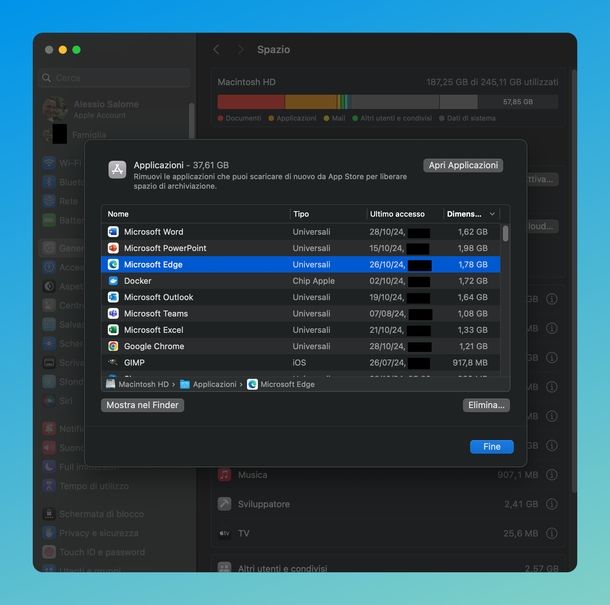Viewport: 610px width, 605px height.
Task: Click the blue Fine button
Action: [492, 447]
